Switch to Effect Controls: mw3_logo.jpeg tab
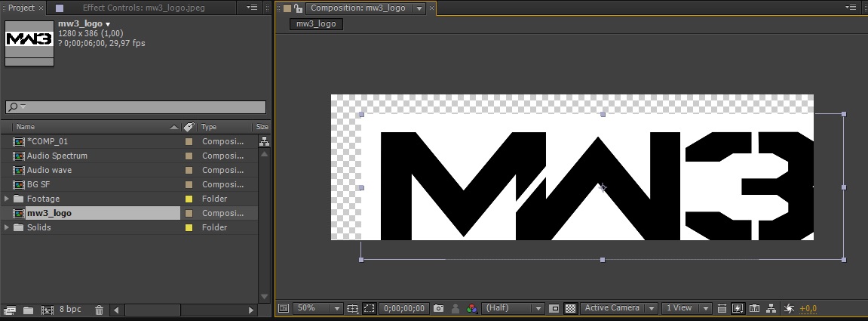The height and width of the screenshot is (321, 868). 144,8
